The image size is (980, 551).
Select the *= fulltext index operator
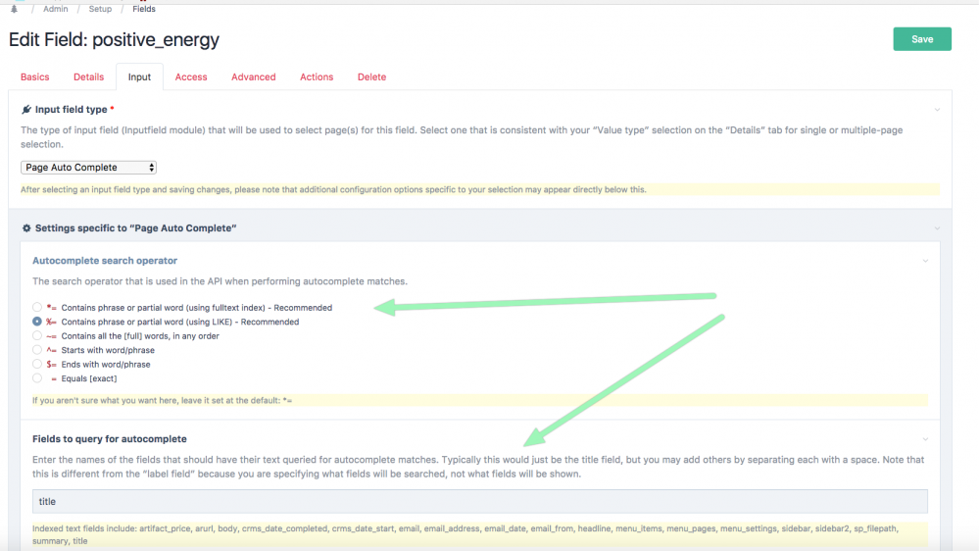click(37, 308)
